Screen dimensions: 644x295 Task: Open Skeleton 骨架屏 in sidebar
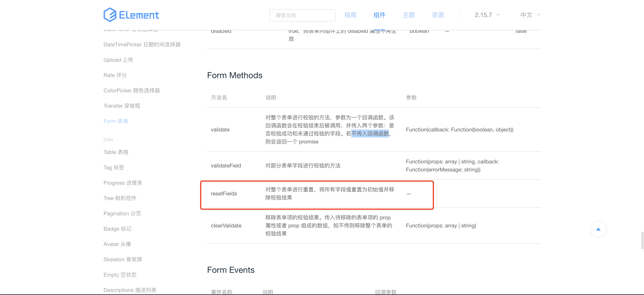(x=123, y=259)
